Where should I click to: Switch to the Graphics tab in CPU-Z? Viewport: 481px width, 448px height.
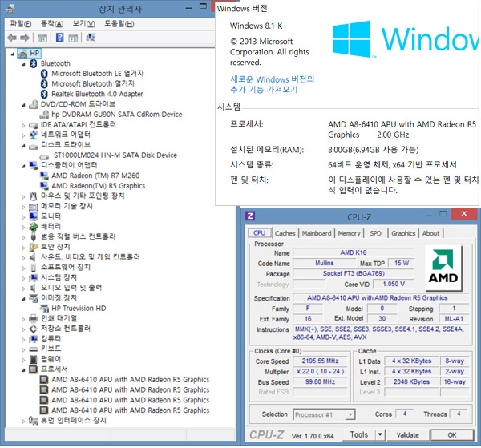click(403, 233)
